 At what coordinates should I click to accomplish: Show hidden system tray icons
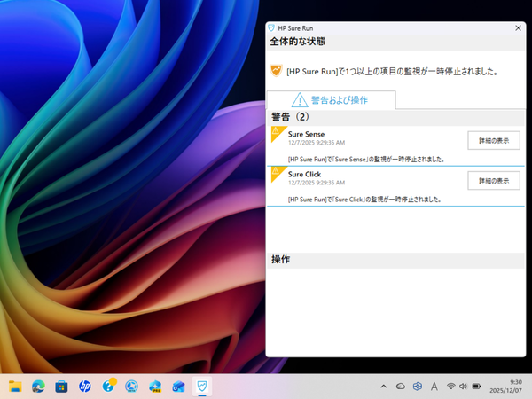[x=384, y=386]
